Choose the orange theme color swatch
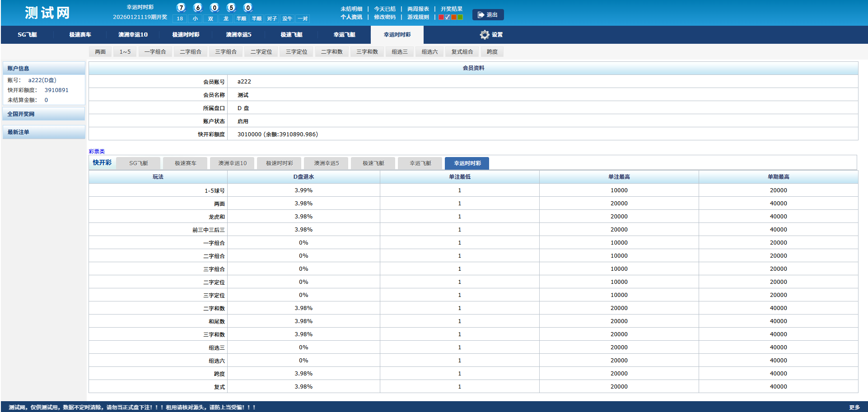Image resolution: width=868 pixels, height=412 pixels. coord(454,17)
